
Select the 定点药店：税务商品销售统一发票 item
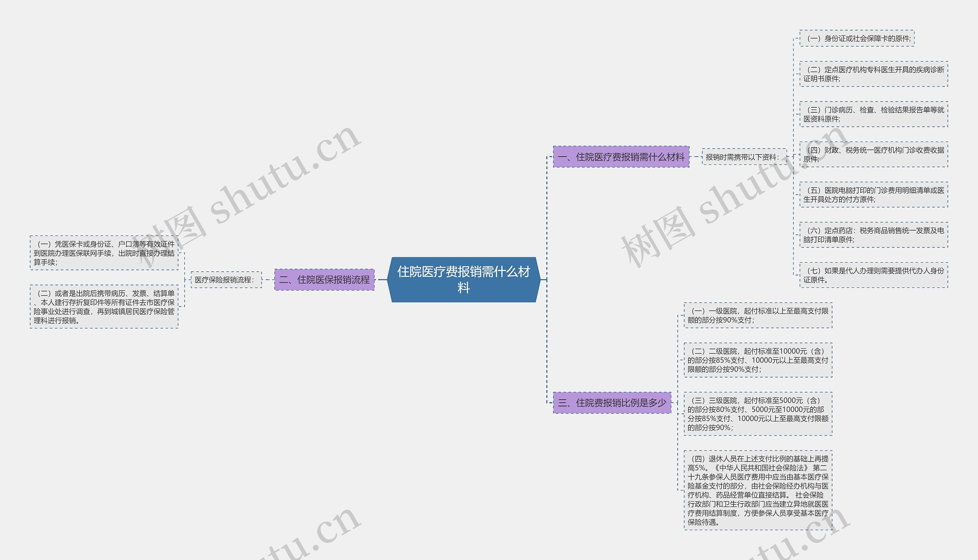(873, 235)
